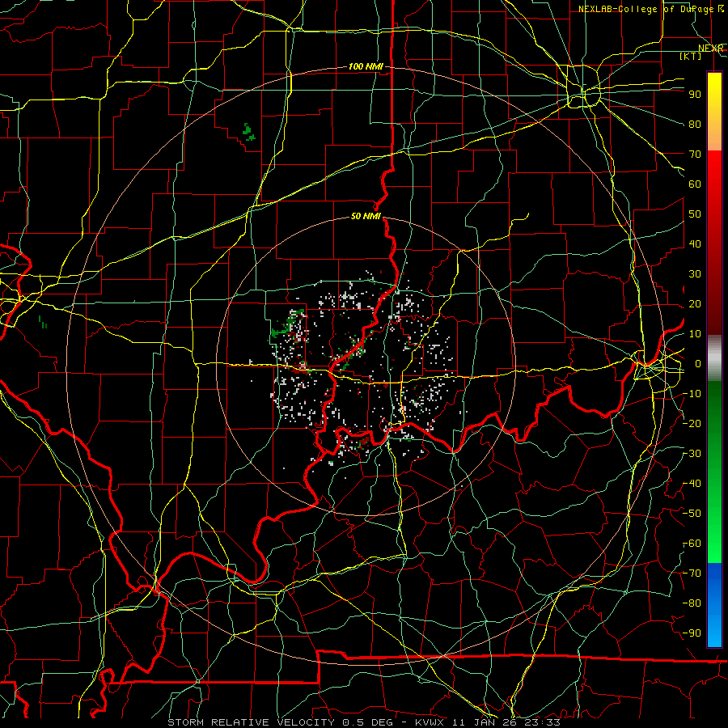Click the "[KT]" units label

691,56
